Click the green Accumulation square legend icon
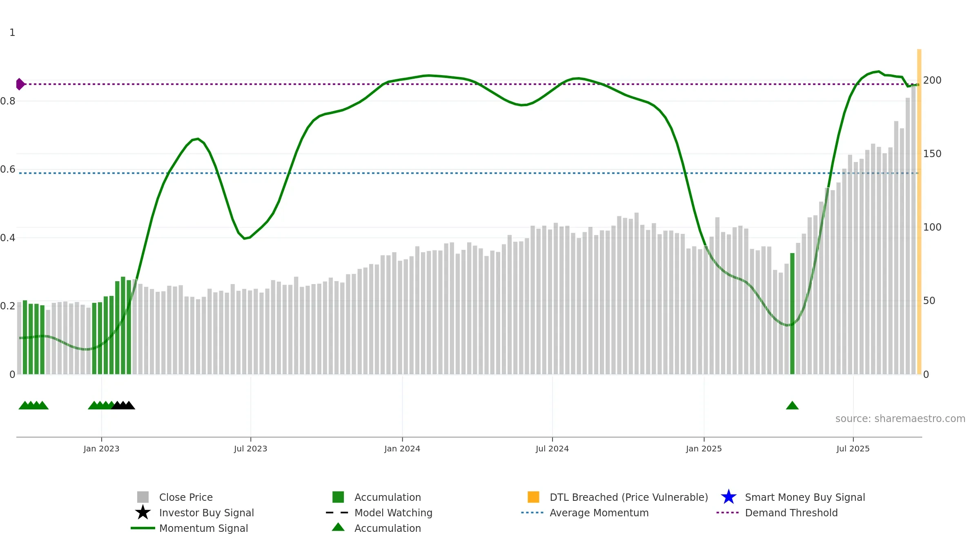This screenshot has height=551, width=980. pos(338,497)
